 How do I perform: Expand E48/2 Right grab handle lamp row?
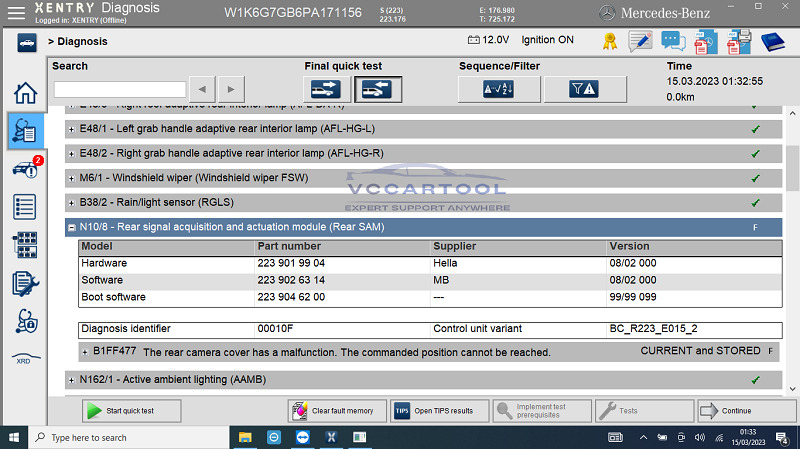[x=71, y=154]
